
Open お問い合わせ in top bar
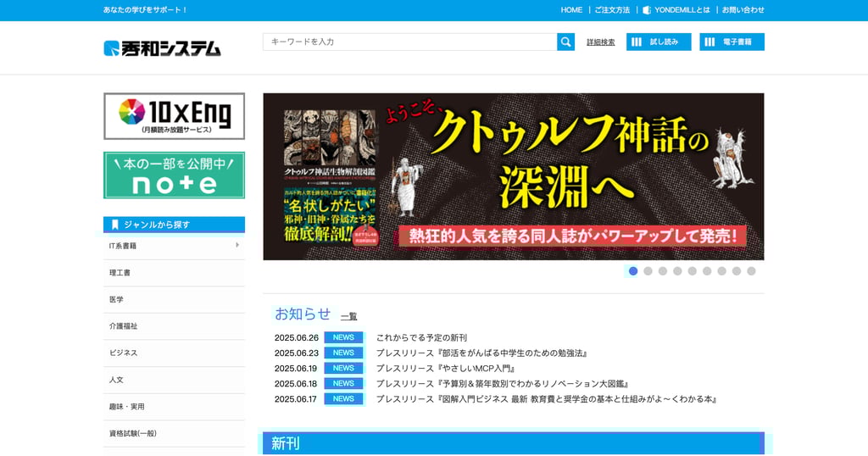[x=743, y=10]
